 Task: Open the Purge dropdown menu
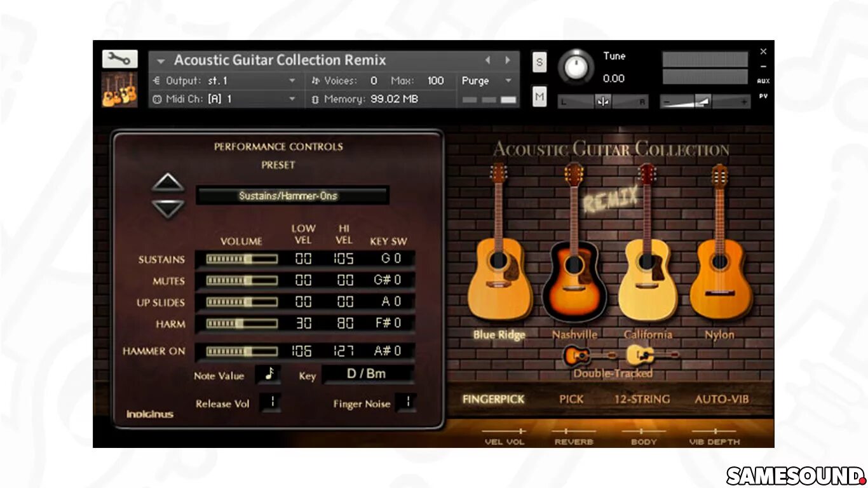pyautogui.click(x=487, y=81)
